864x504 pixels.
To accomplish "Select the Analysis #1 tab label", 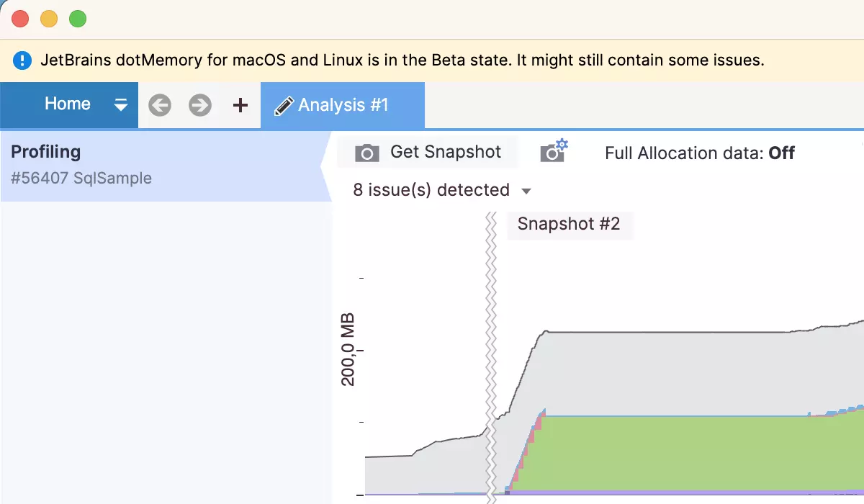I will click(343, 106).
